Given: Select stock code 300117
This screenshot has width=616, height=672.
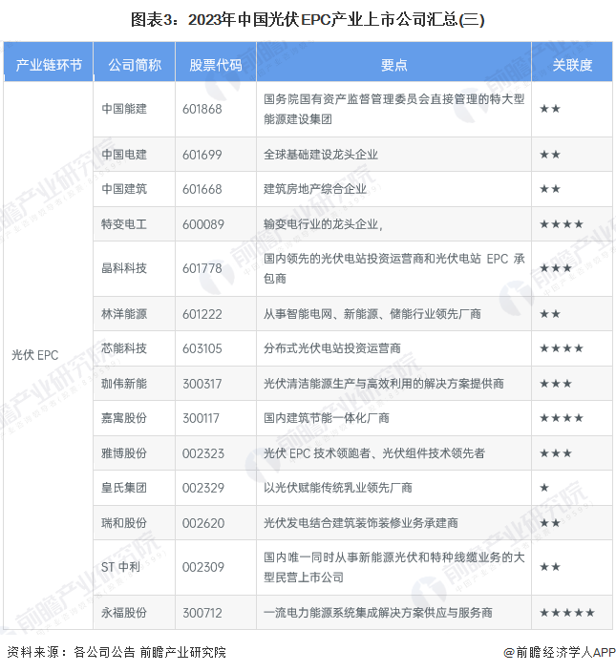Looking at the screenshot, I should click(x=202, y=418).
